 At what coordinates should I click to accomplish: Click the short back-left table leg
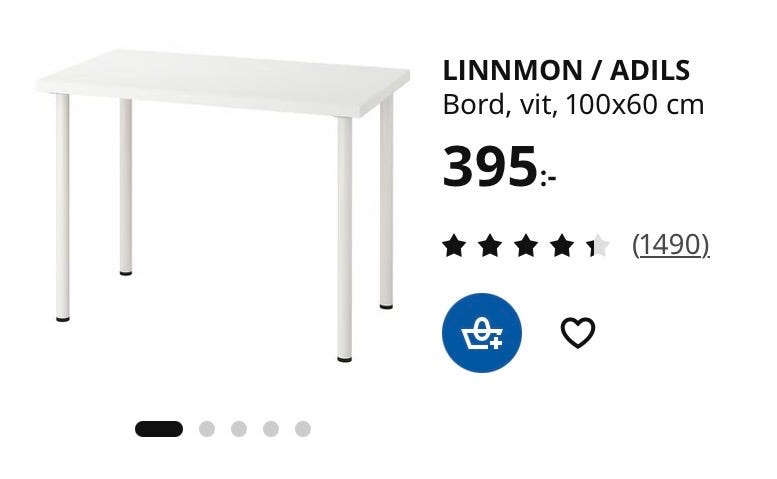[126, 187]
